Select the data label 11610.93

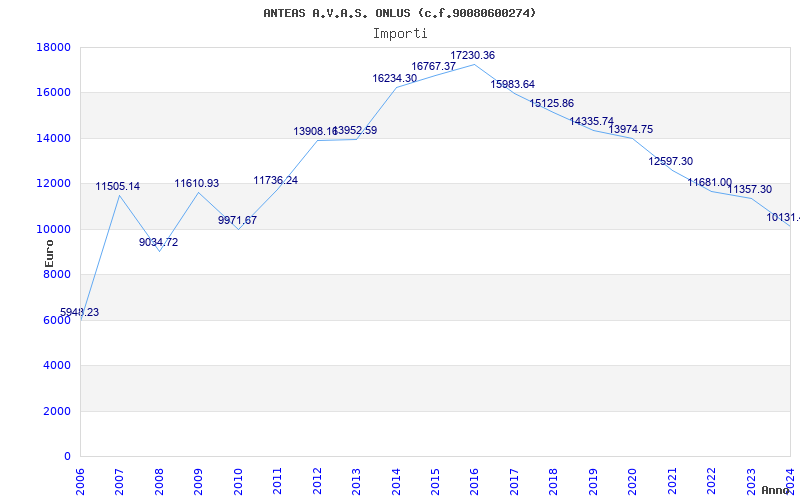point(197,183)
